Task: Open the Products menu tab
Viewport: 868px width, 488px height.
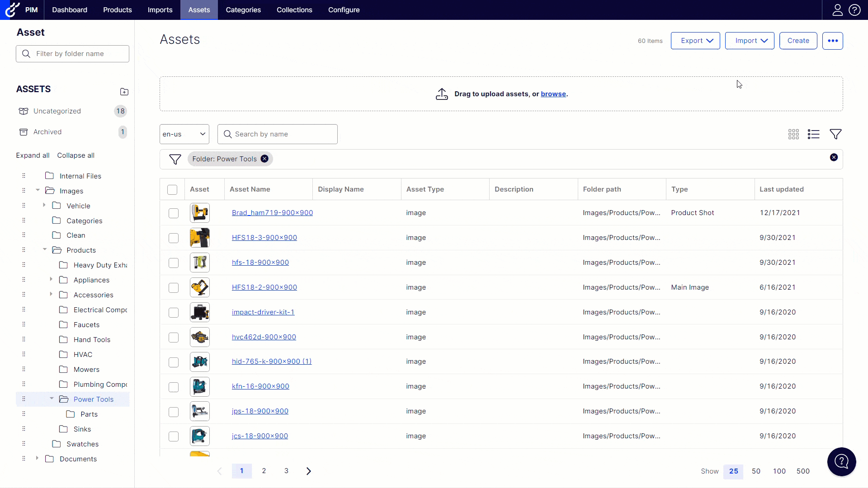Action: pos(117,10)
